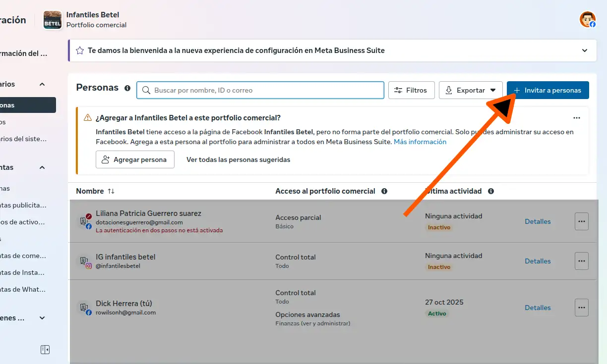Click the info icon next to Personas

point(127,88)
